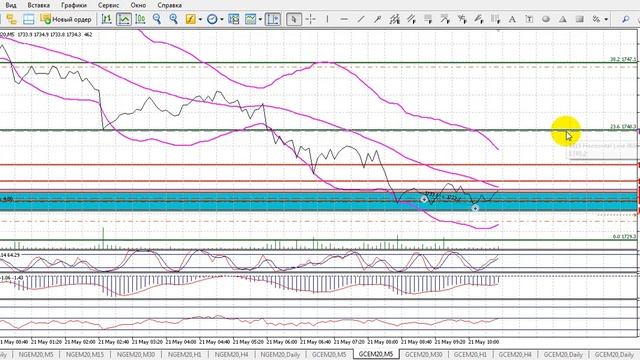Click the 0.0 Fibonacci level label

624,237
